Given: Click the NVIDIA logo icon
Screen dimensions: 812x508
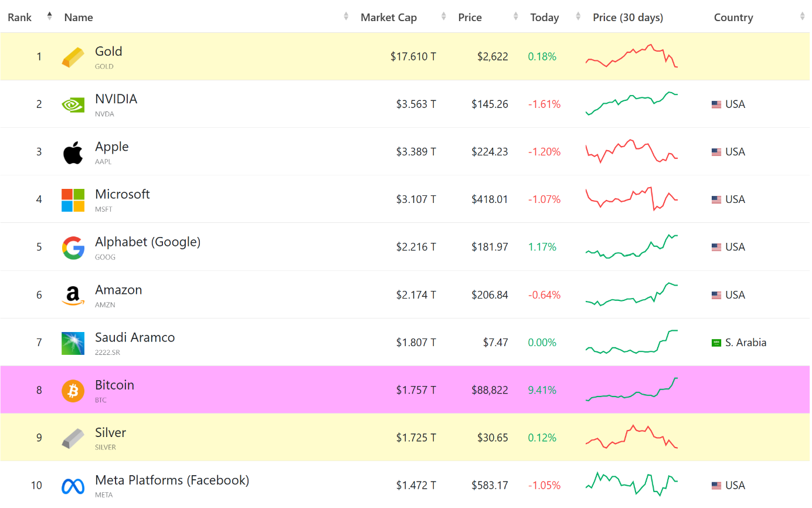Looking at the screenshot, I should click(73, 104).
